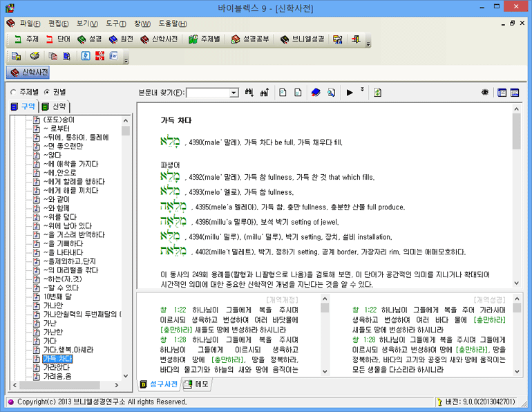Switch to the 신약 tab
Image resolution: width=532 pixels, height=412 pixels.
tap(55, 106)
